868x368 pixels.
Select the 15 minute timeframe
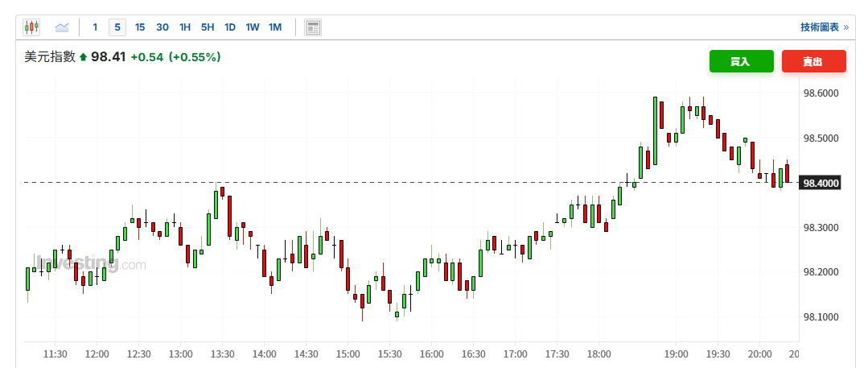[x=140, y=27]
